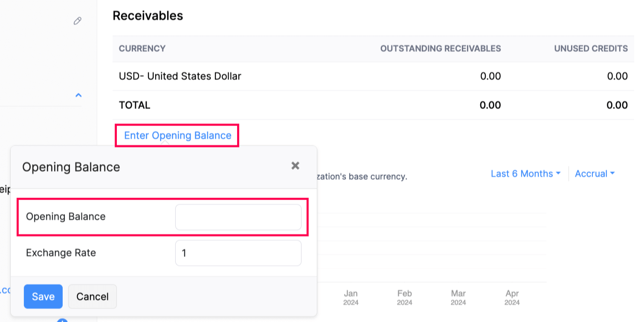The height and width of the screenshot is (322, 644).
Task: Click the pencil edit icon
Action: point(77,21)
